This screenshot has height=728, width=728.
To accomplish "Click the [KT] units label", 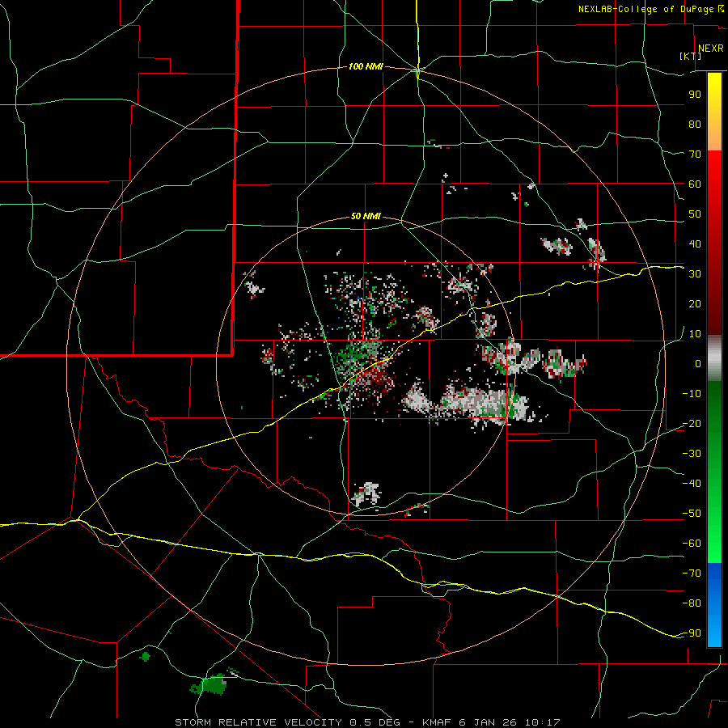I will pyautogui.click(x=690, y=56).
